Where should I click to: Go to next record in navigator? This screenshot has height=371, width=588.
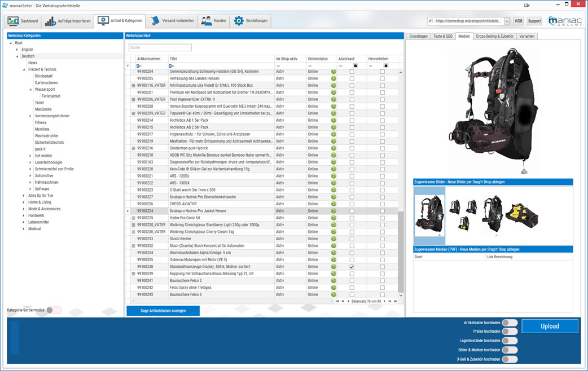pos(384,301)
